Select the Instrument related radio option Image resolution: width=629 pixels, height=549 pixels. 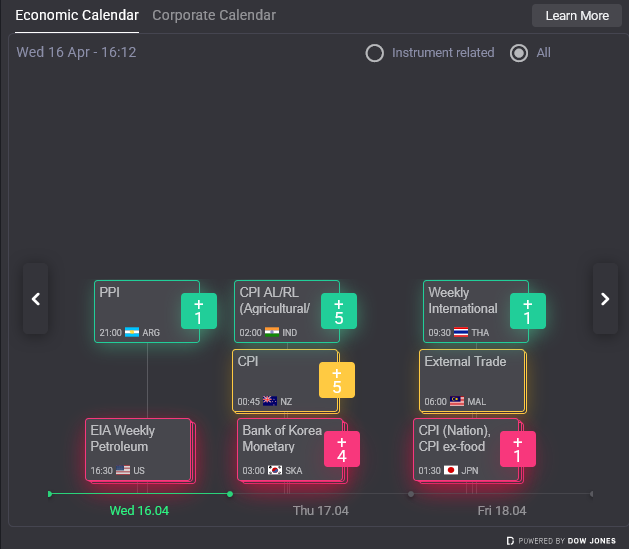coord(375,53)
